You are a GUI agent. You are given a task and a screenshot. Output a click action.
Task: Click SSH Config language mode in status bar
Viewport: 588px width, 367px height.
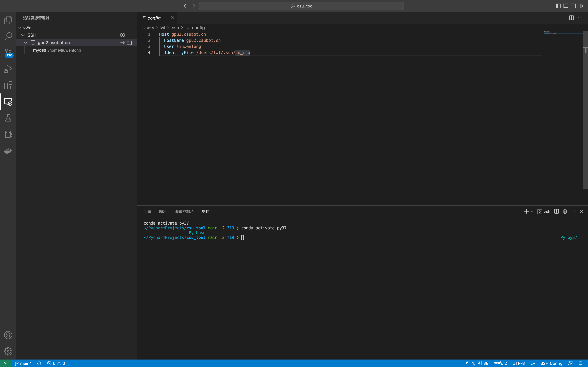click(x=551, y=363)
